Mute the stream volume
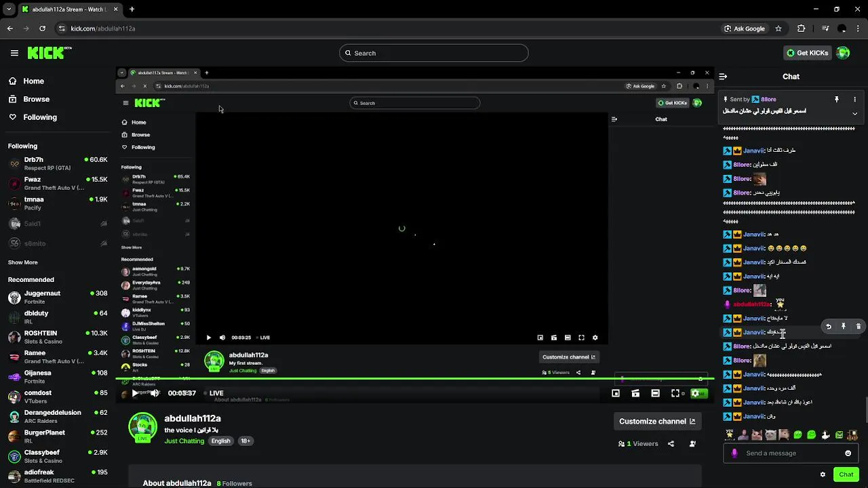Image resolution: width=868 pixels, height=488 pixels. click(155, 393)
